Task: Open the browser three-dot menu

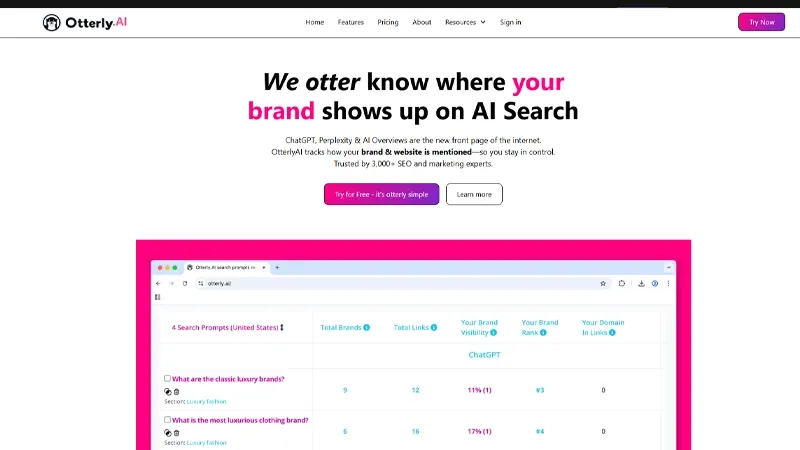Action: (x=667, y=283)
